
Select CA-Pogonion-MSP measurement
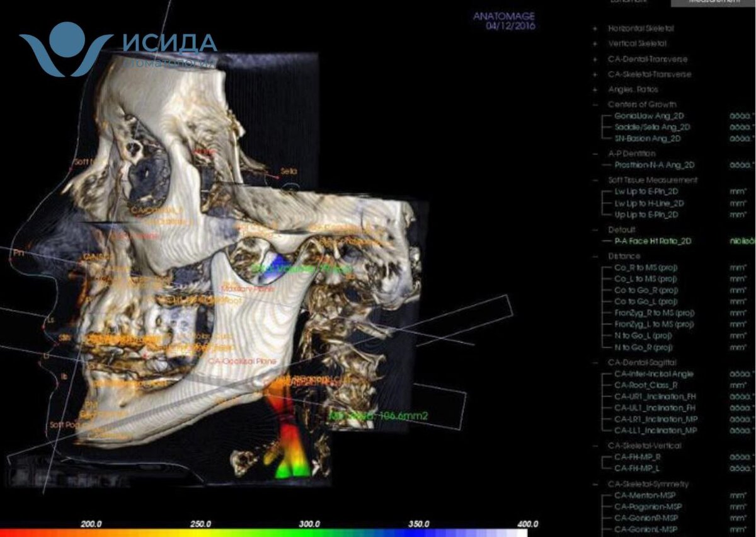(648, 507)
